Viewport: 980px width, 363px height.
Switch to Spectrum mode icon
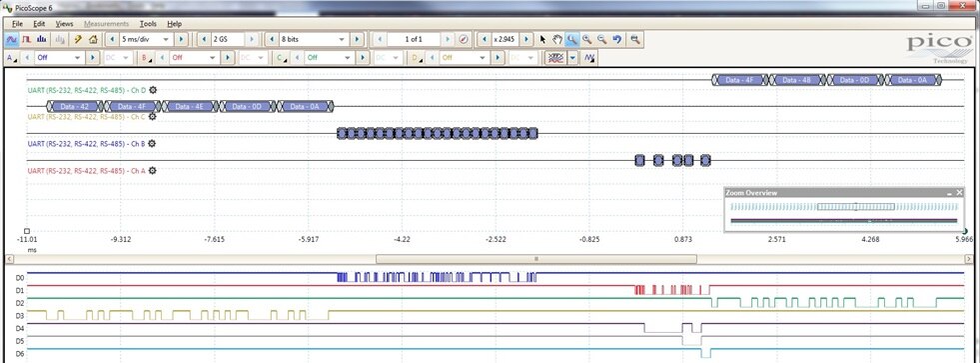pos(41,39)
